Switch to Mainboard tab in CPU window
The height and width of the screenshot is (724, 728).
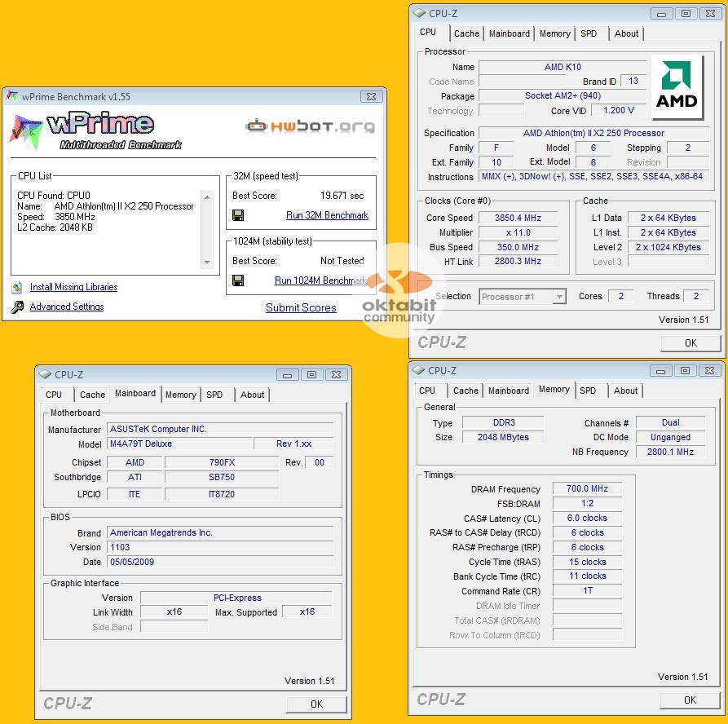pyautogui.click(x=509, y=33)
